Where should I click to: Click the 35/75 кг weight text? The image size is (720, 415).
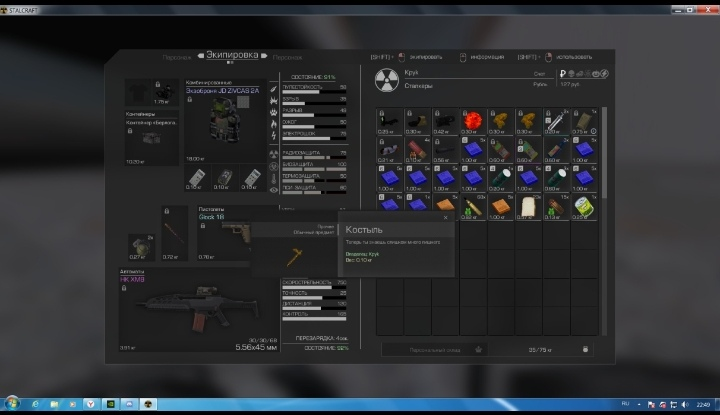click(x=540, y=350)
